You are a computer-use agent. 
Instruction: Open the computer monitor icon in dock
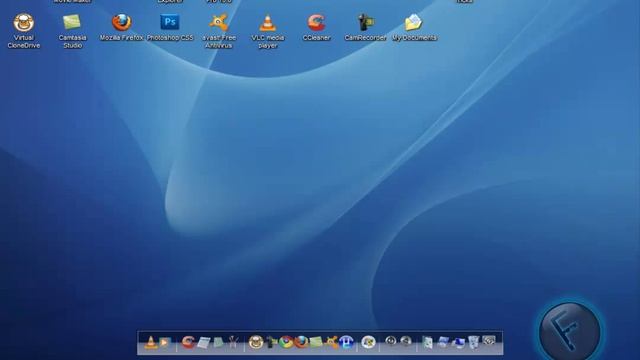click(x=458, y=342)
